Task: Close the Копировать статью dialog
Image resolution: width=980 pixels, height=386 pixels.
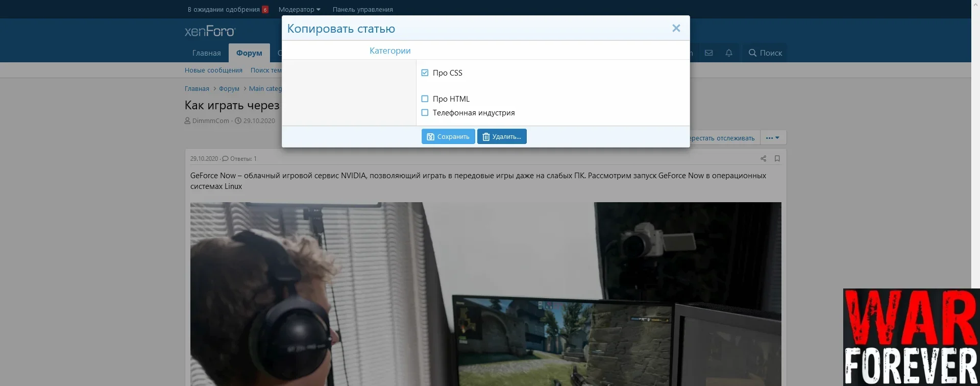Action: [x=676, y=29]
